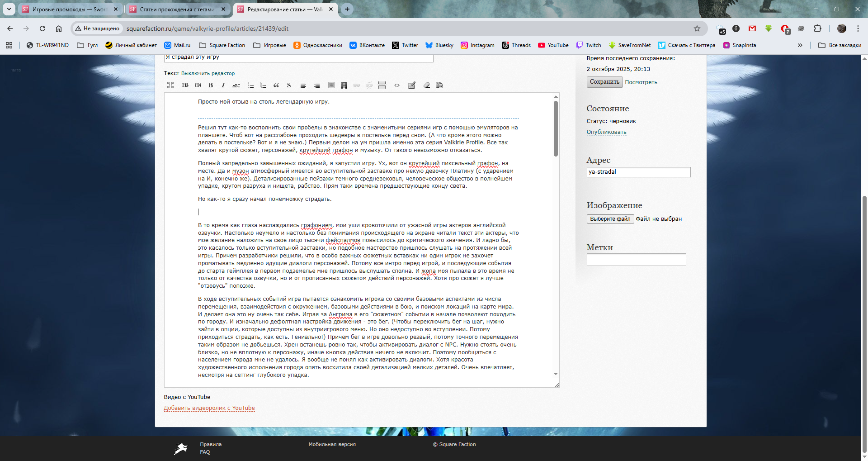Switch to Статьи прохождения tab
The image size is (868, 461).
tap(176, 9)
